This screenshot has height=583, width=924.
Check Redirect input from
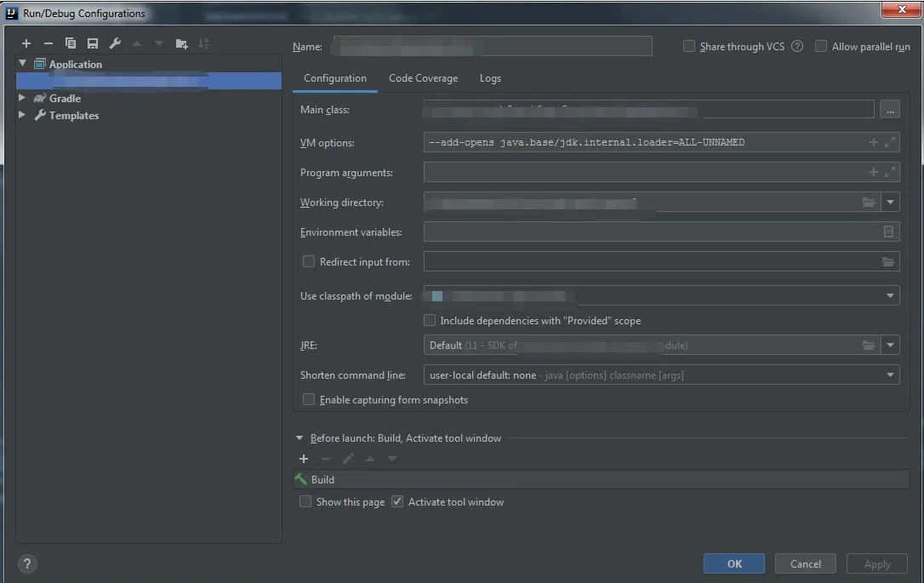click(x=308, y=261)
